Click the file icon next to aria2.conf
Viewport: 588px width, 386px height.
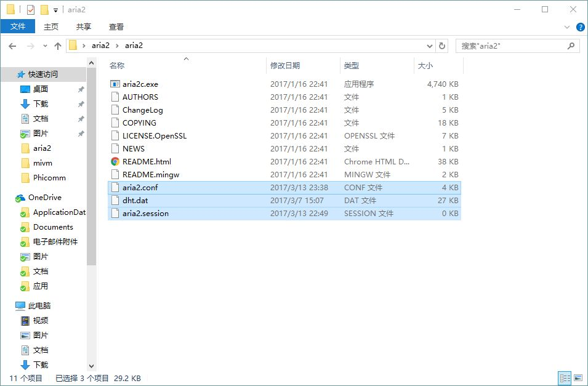tap(115, 188)
